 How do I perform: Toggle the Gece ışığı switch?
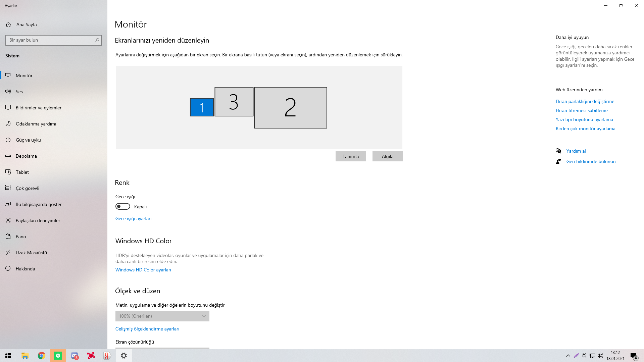click(123, 206)
